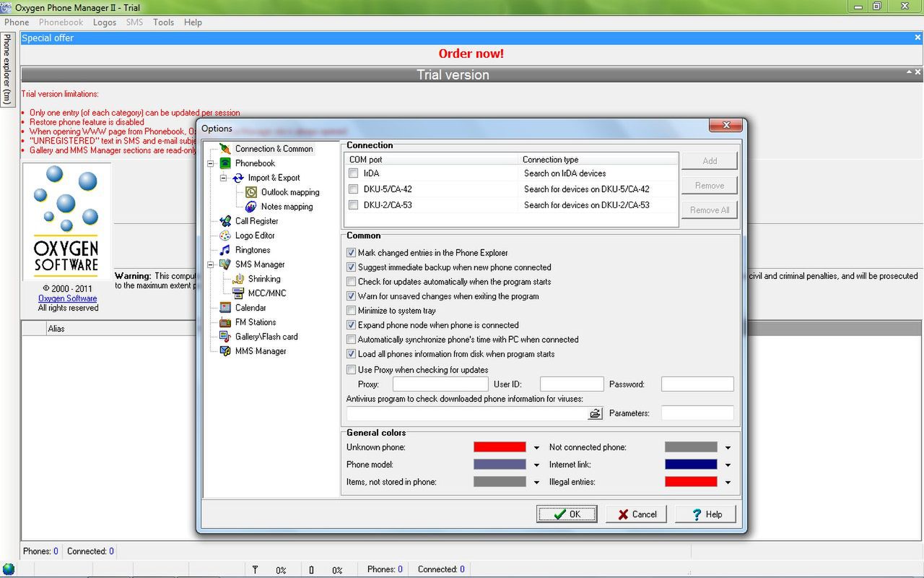The width and height of the screenshot is (924, 578).
Task: Open the Oxygen Software website link
Action: coord(66,298)
